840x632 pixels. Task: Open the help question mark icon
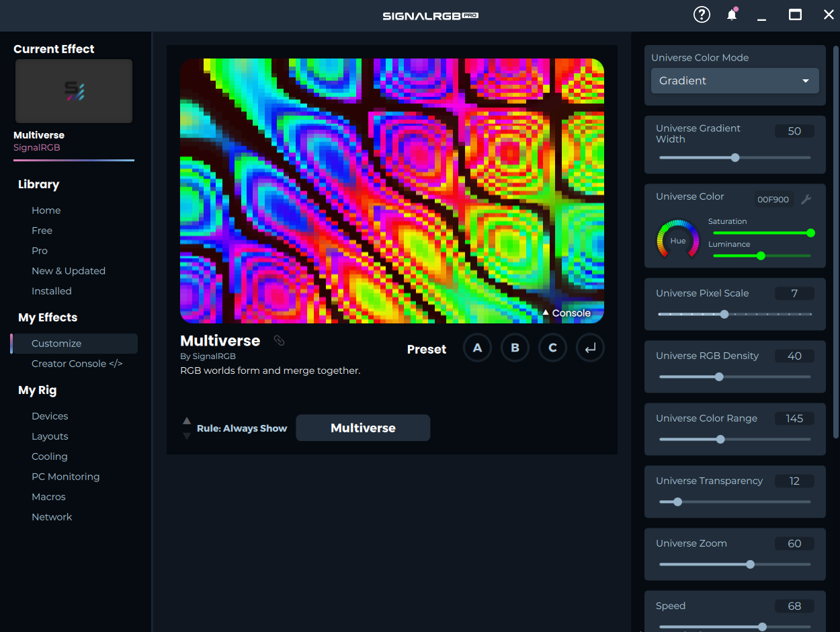click(x=702, y=15)
